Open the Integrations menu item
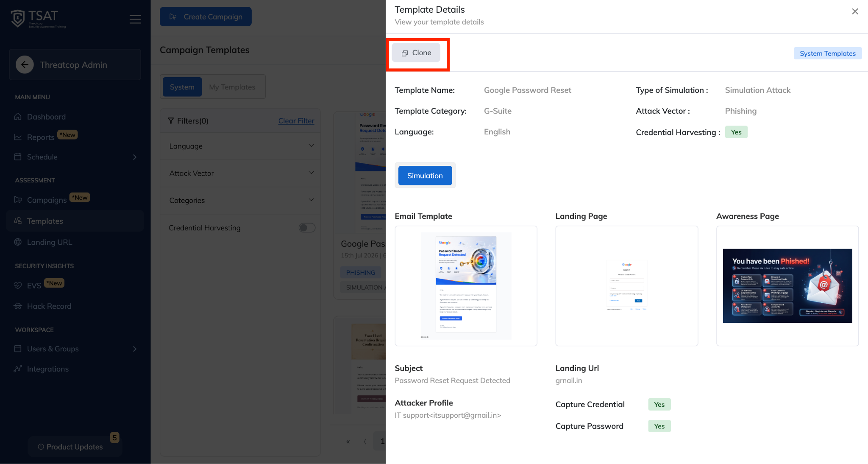The width and height of the screenshot is (868, 464). [48, 369]
